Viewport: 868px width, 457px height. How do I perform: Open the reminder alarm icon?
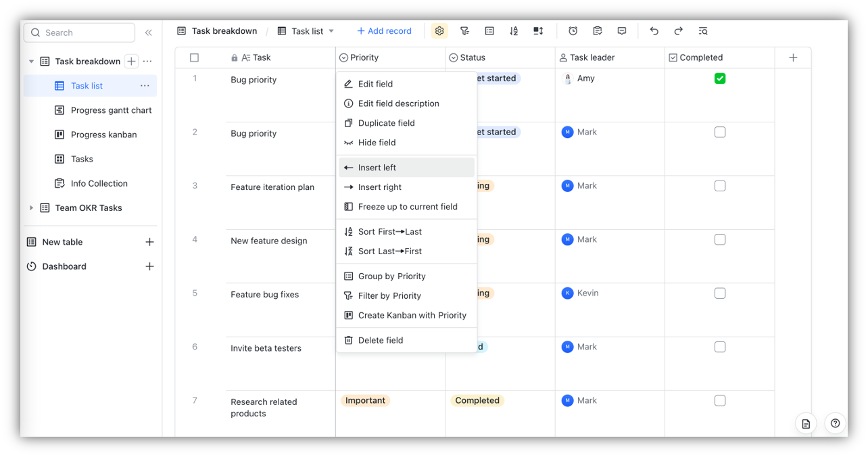(573, 30)
